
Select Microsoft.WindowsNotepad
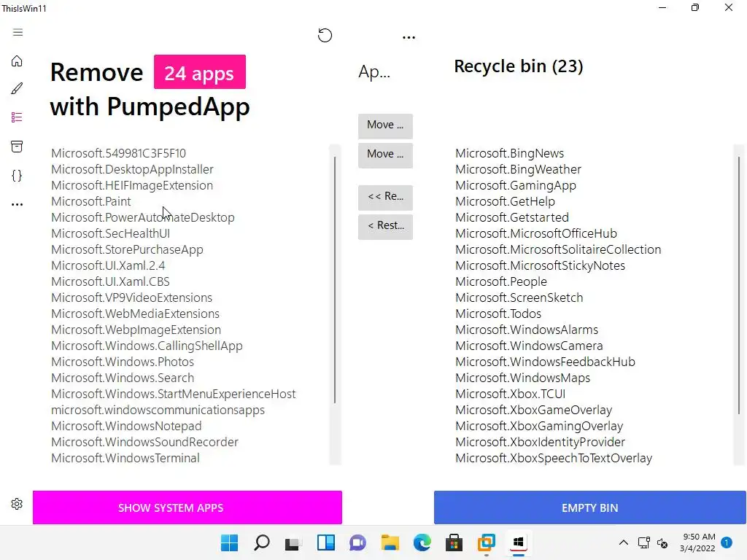[x=126, y=426]
